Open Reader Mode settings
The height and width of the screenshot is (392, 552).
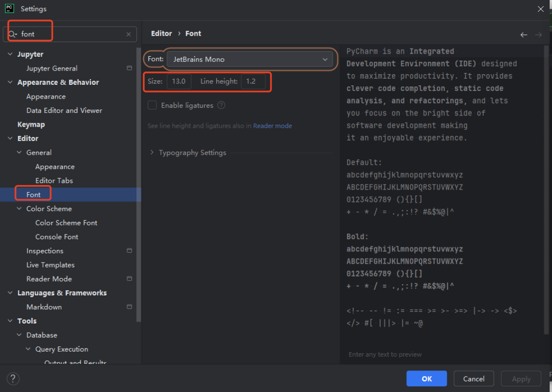point(49,279)
